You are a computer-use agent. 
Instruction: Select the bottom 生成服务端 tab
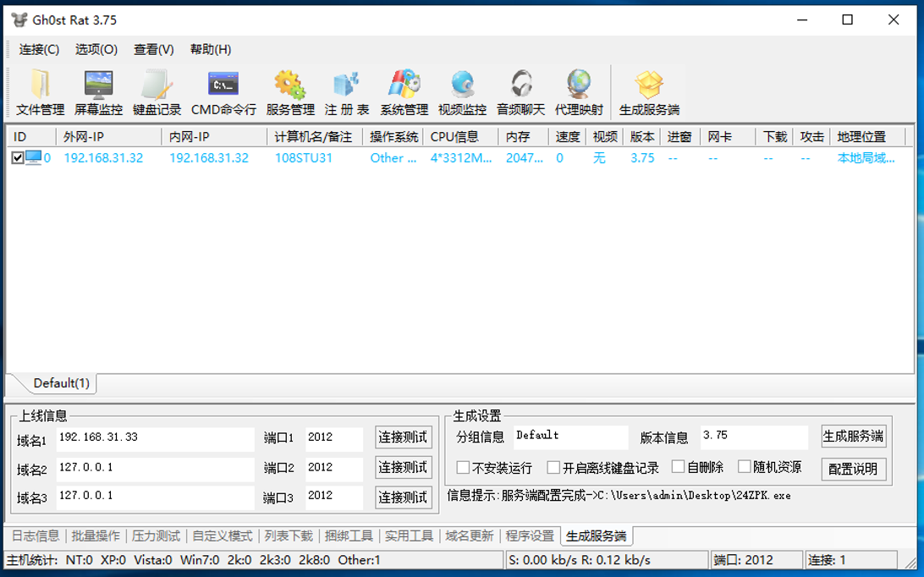point(596,536)
